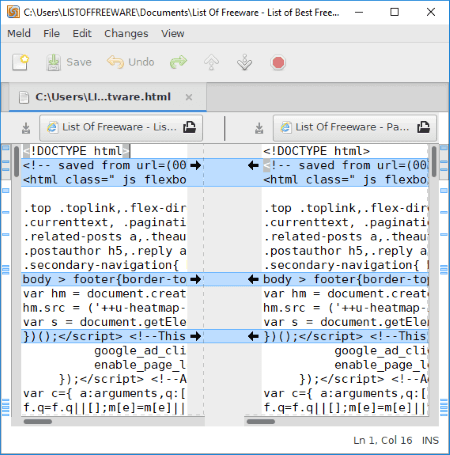This screenshot has width=450, height=455.
Task: Click the Meld title bar app icon
Action: [x=13, y=12]
